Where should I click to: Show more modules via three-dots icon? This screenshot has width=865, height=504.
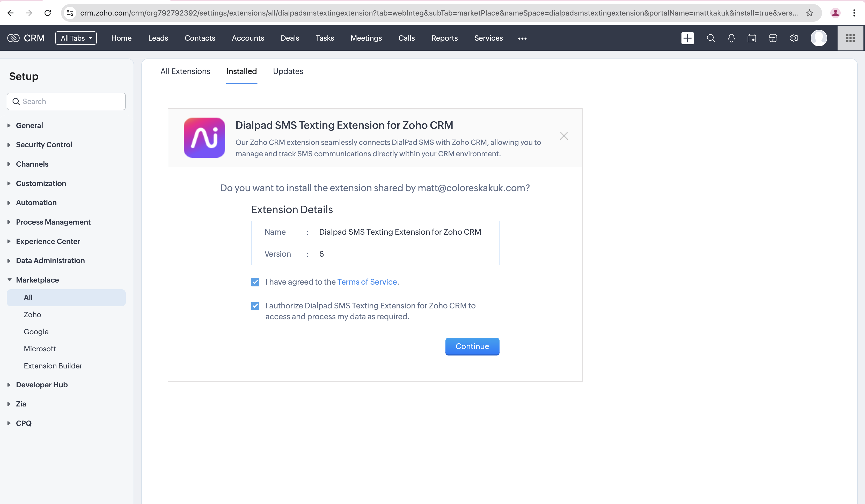[x=522, y=39]
